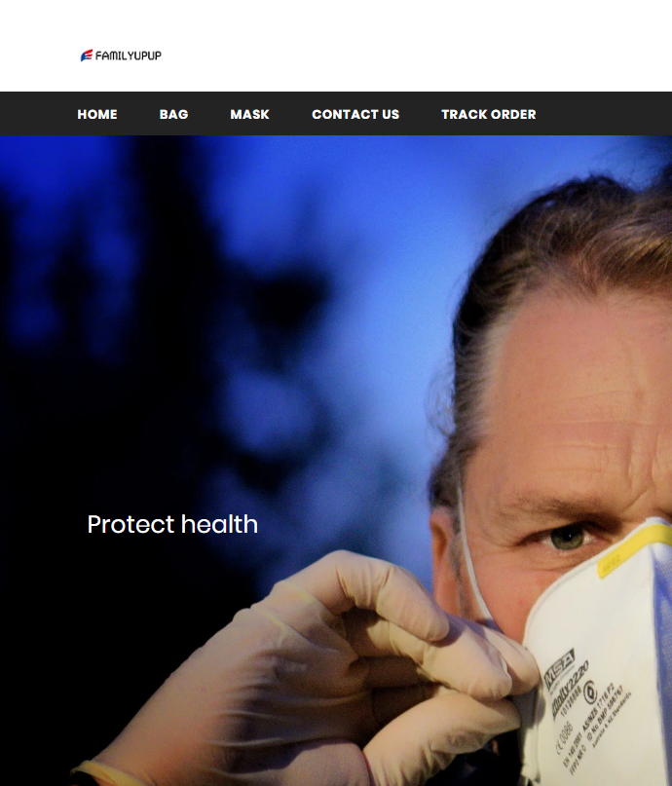Click the Protect health headline
This screenshot has width=672, height=786.
172,524
